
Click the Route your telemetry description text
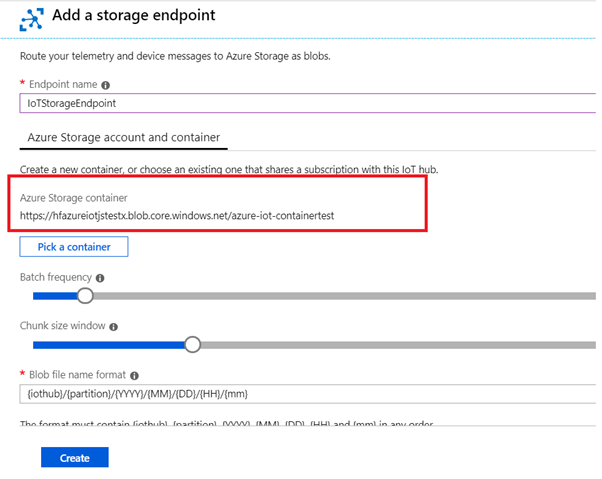(x=175, y=56)
